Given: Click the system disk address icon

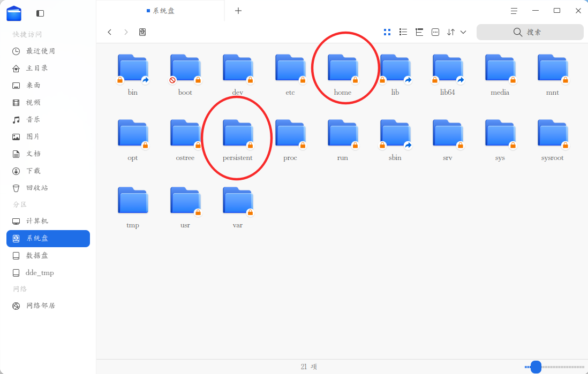Looking at the screenshot, I should click(x=142, y=32).
